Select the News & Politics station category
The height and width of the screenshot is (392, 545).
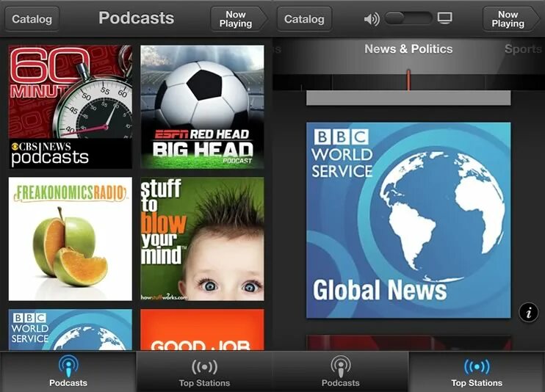408,49
